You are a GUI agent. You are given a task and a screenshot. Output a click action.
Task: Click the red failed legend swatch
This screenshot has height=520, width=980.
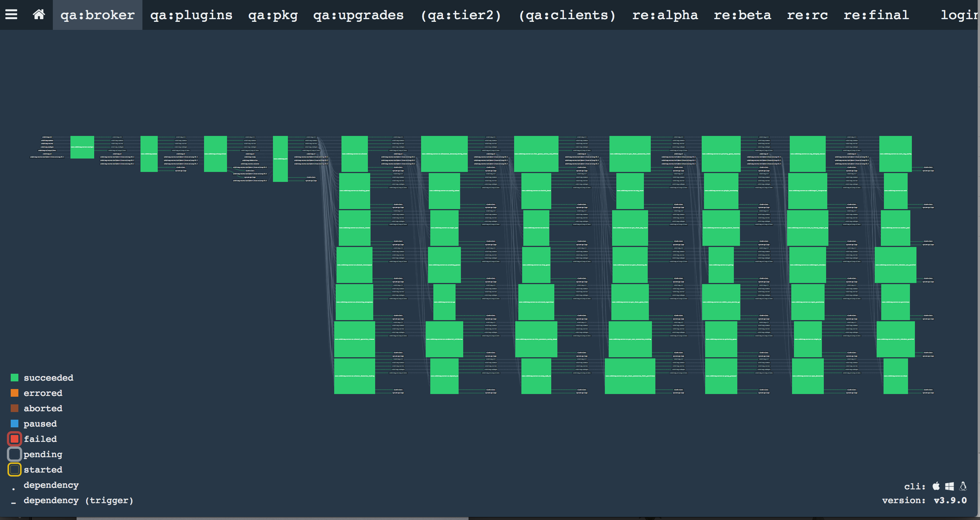[15, 439]
